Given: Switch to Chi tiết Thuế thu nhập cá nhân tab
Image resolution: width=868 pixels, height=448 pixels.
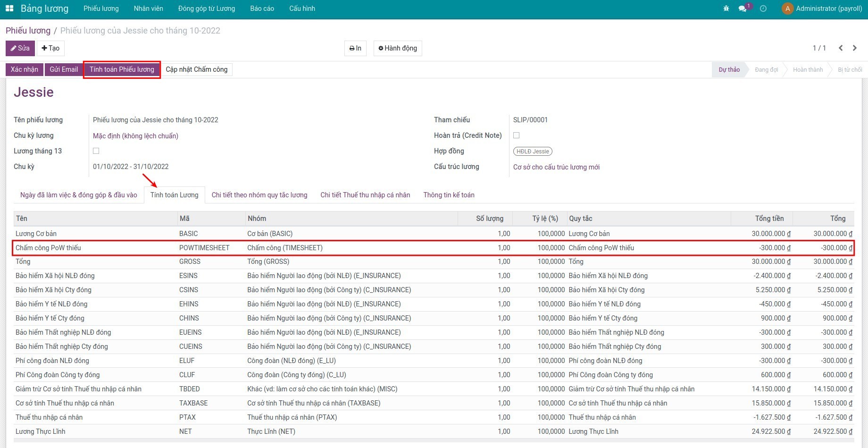Looking at the screenshot, I should (365, 195).
